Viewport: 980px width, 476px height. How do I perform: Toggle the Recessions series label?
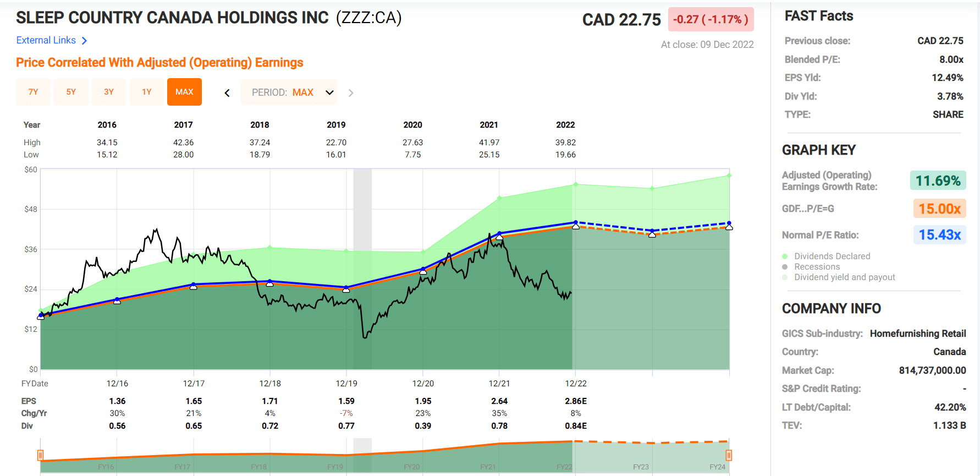pyautogui.click(x=817, y=267)
